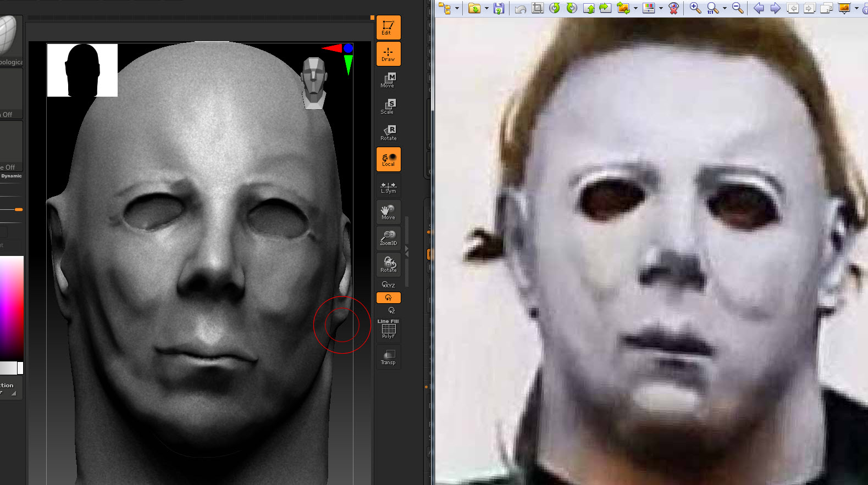The width and height of the screenshot is (868, 485).
Task: Click the open file folder icon
Action: (474, 8)
